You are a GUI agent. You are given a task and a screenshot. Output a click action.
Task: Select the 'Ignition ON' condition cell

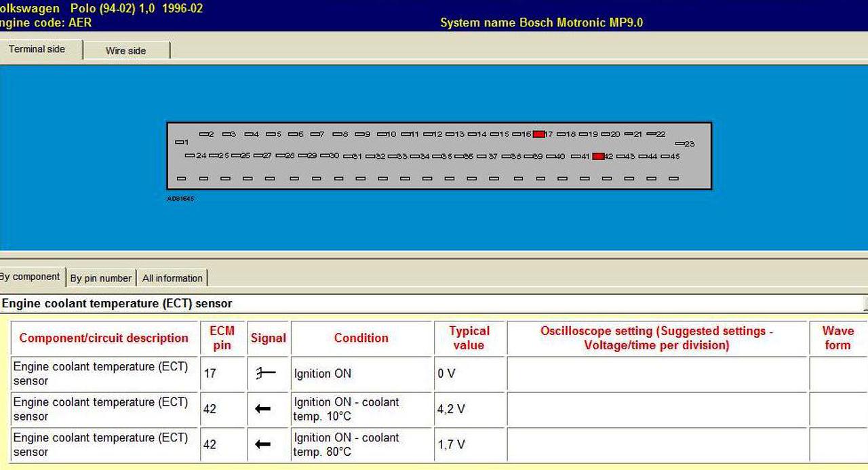point(361,374)
